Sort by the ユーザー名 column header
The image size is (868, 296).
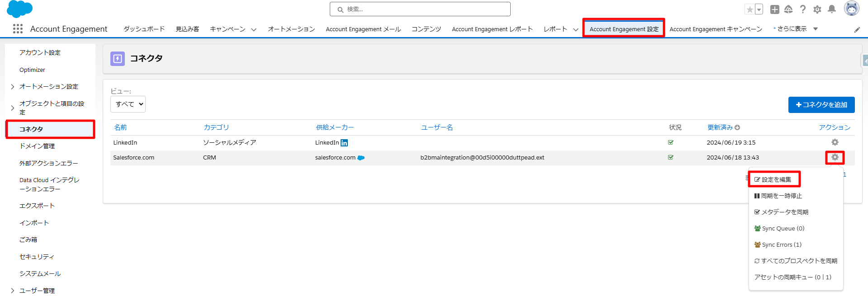click(x=437, y=127)
